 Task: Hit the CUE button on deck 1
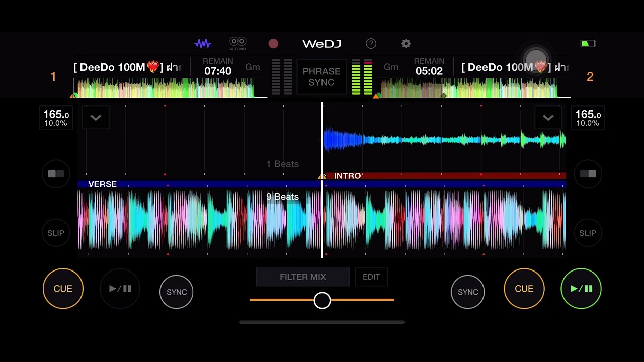tap(63, 289)
